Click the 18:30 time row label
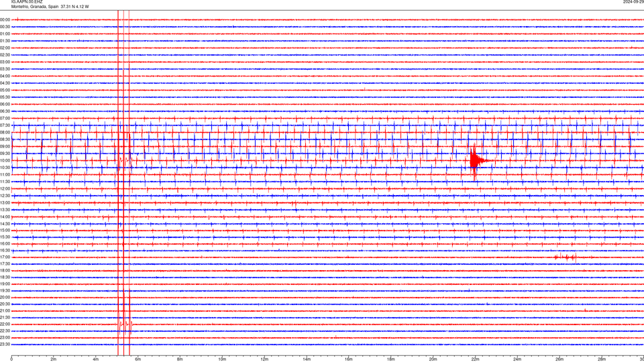This screenshot has height=362, width=644. (x=5, y=278)
